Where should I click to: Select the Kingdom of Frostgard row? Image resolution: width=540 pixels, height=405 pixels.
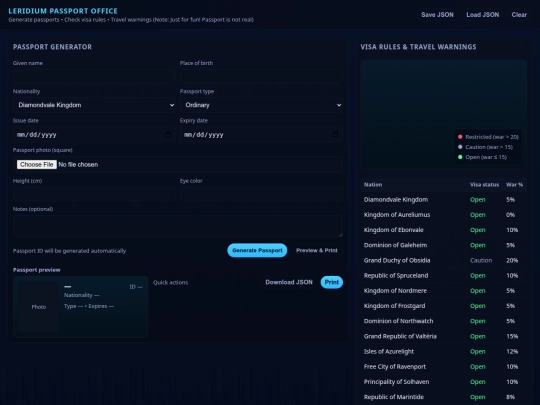(444, 306)
